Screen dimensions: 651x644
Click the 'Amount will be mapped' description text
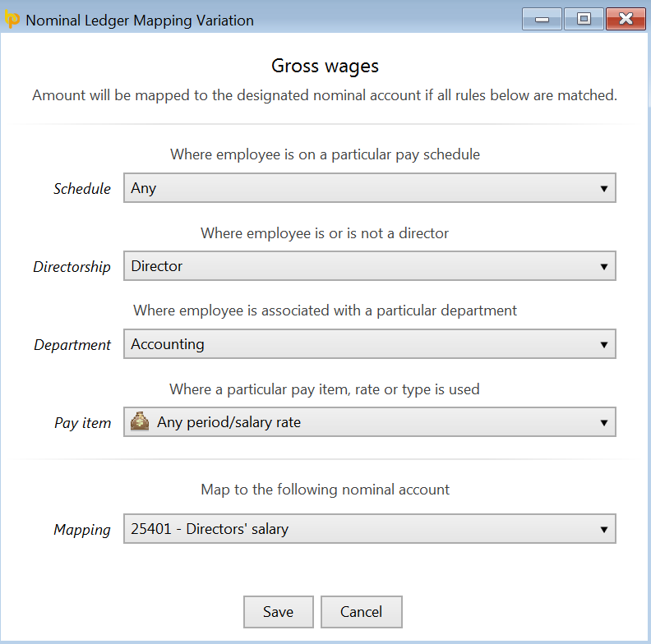point(325,95)
